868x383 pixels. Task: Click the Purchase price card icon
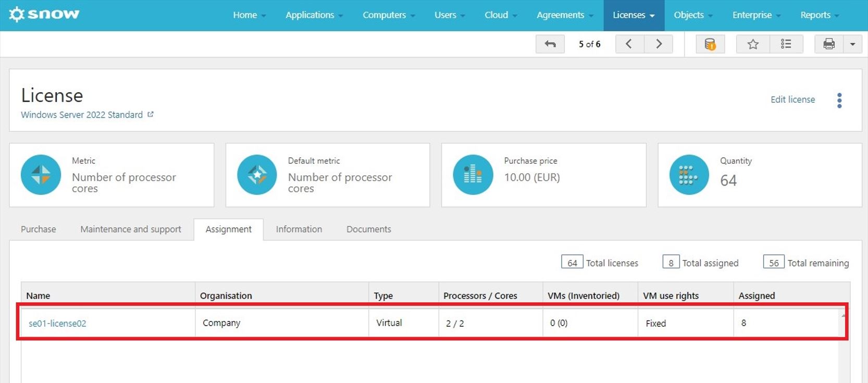(473, 175)
